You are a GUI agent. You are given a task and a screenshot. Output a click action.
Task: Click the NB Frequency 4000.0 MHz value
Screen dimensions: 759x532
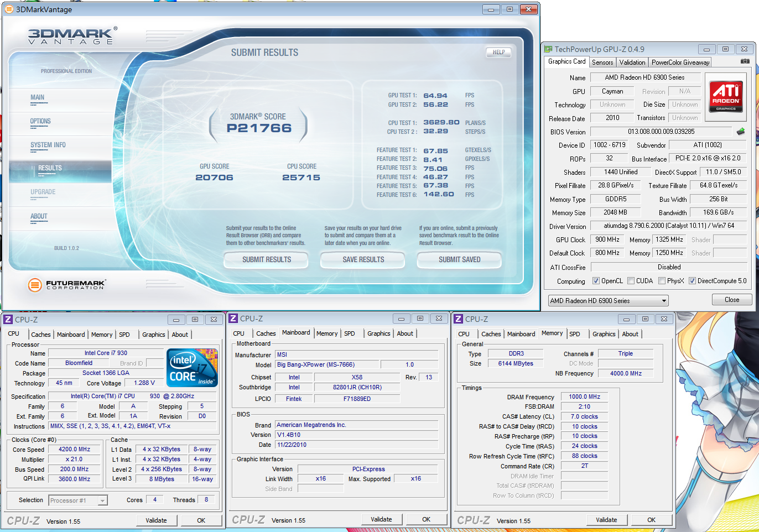pyautogui.click(x=626, y=373)
